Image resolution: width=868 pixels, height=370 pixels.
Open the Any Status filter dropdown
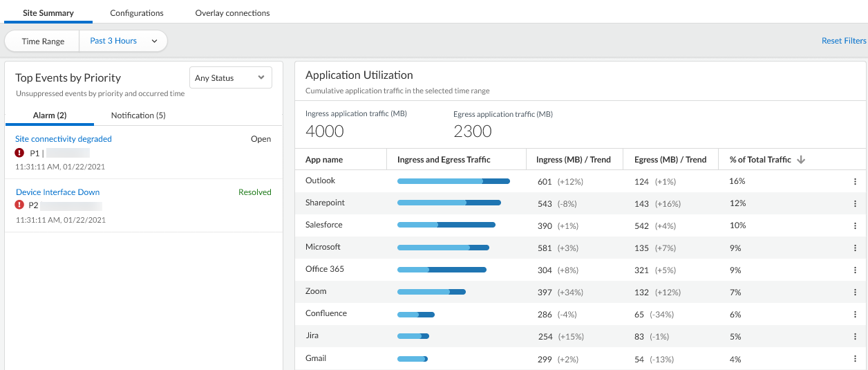tap(230, 78)
